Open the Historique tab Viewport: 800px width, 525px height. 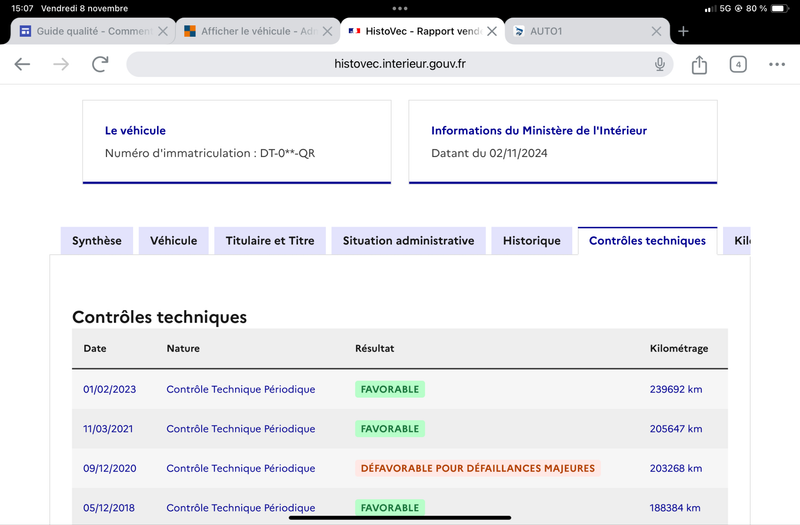532,241
